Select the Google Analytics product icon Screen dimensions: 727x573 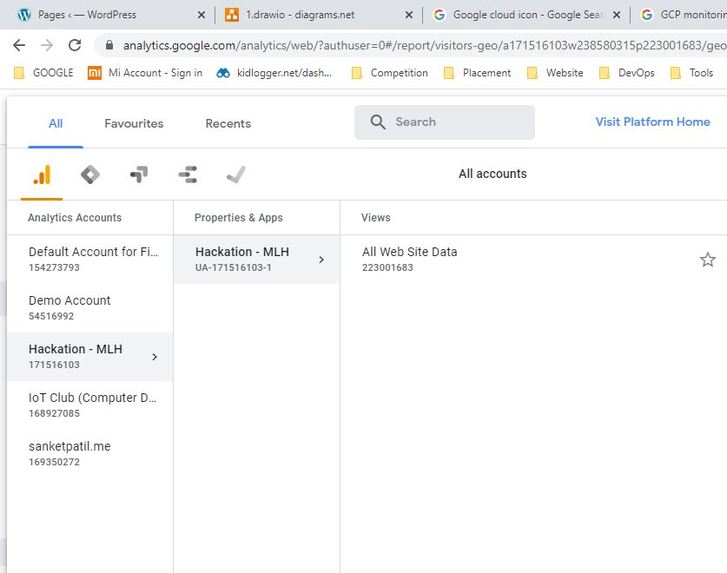point(42,175)
